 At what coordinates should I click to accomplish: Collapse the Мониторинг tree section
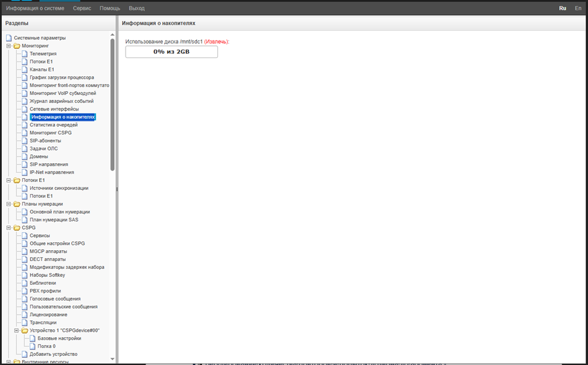point(8,46)
